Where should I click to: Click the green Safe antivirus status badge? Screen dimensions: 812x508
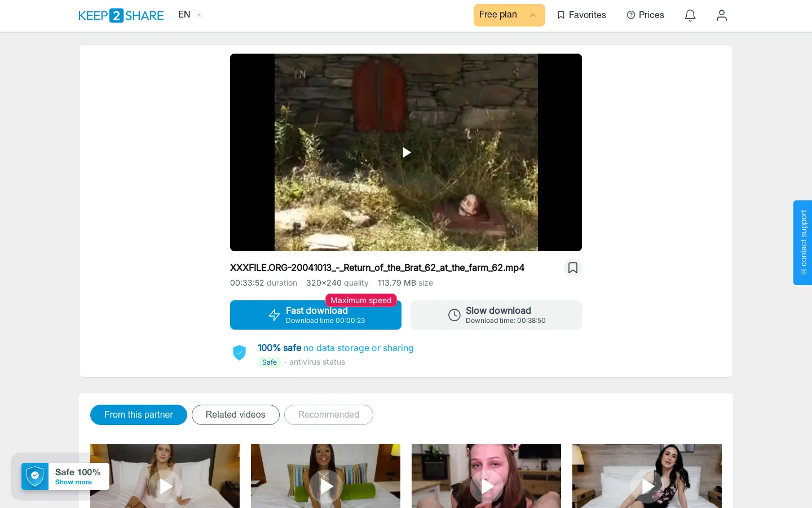tap(270, 362)
